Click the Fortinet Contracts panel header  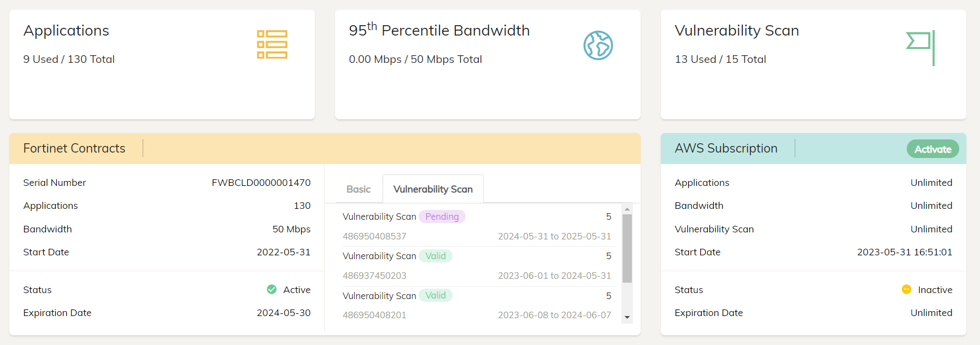pyautogui.click(x=74, y=148)
